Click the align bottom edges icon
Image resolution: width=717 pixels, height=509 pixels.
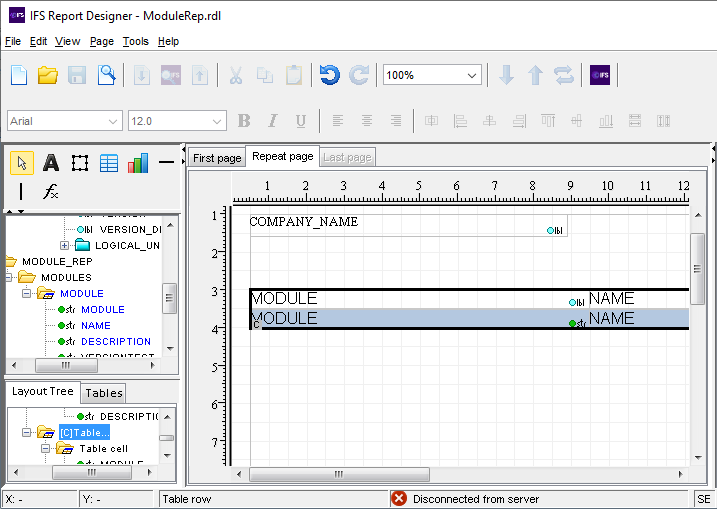pos(606,121)
